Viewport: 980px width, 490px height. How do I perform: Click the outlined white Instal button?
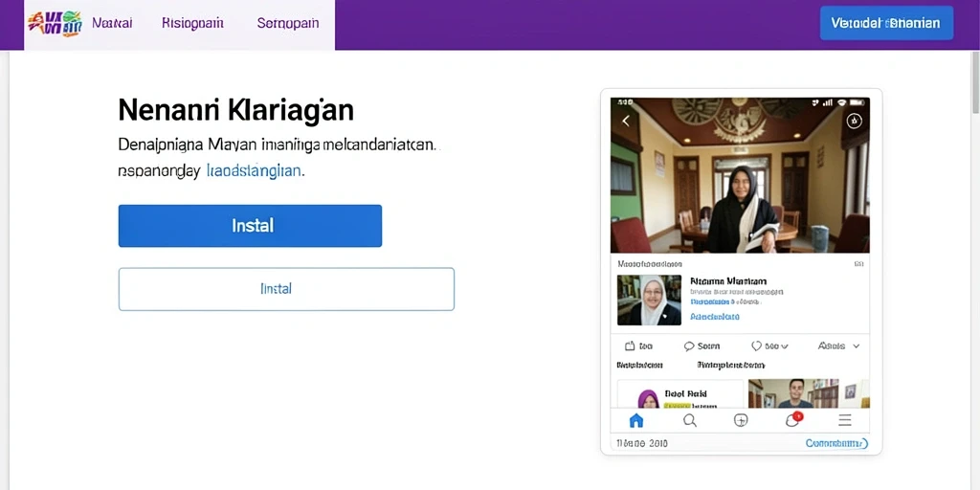click(286, 289)
